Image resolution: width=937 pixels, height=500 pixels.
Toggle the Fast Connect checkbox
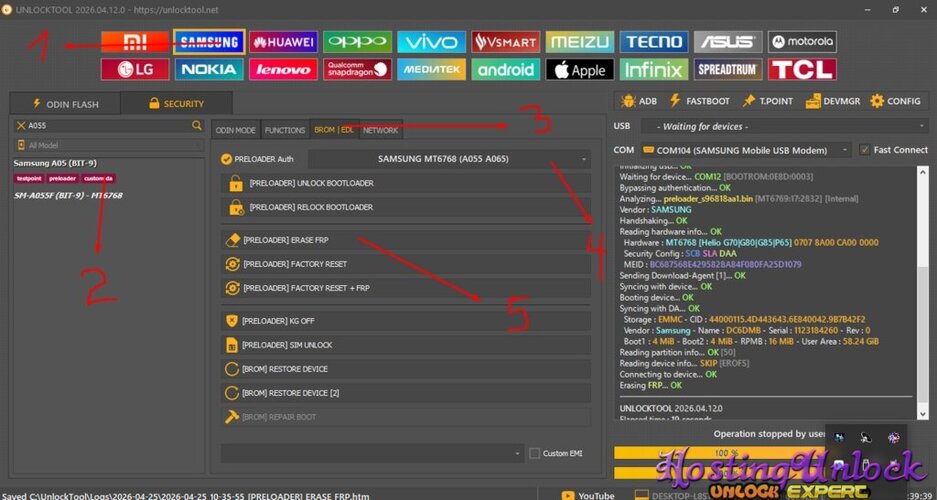tap(864, 150)
